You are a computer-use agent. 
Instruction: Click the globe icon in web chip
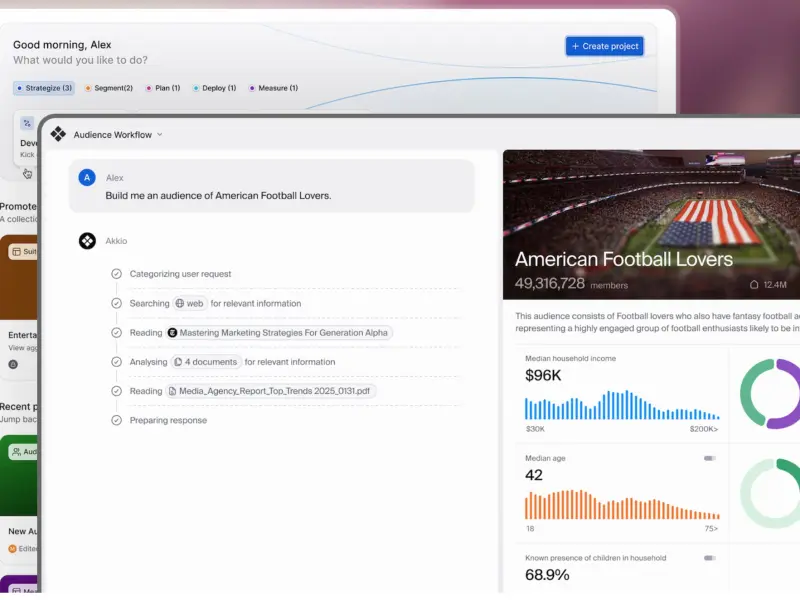point(180,303)
